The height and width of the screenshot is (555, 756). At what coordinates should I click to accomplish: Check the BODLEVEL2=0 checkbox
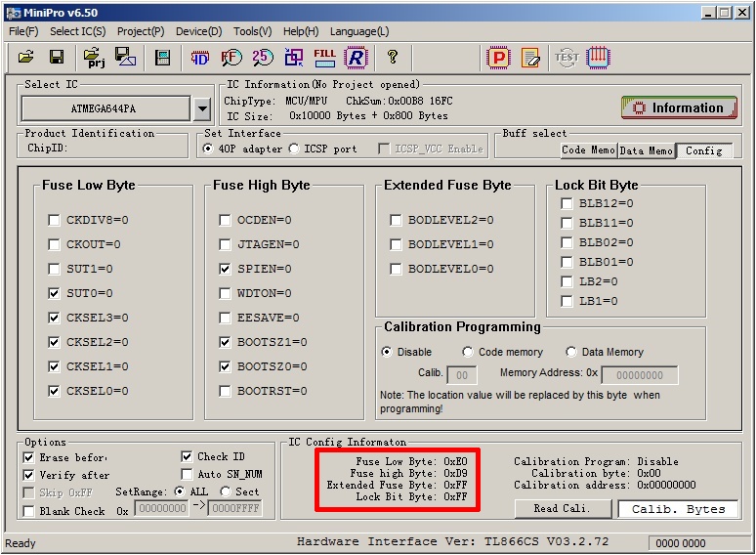coord(396,221)
